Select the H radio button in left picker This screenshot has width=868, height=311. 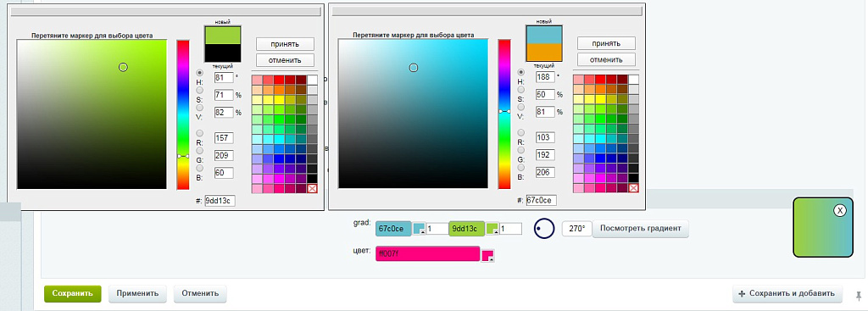[x=200, y=73]
